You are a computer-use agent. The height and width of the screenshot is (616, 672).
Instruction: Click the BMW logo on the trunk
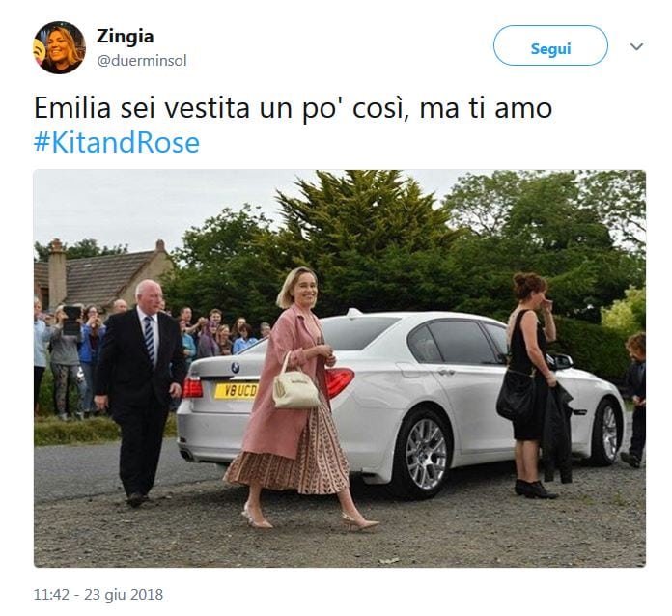tap(235, 368)
